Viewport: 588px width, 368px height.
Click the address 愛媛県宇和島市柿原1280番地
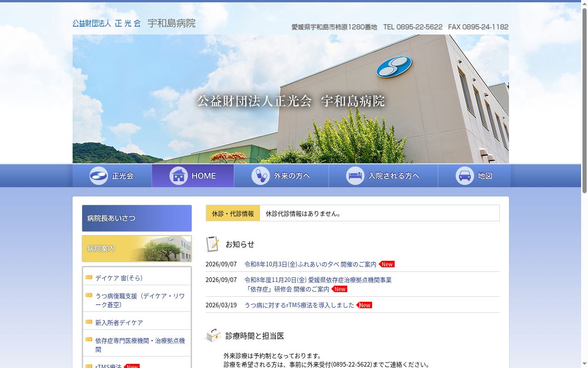pyautogui.click(x=334, y=27)
